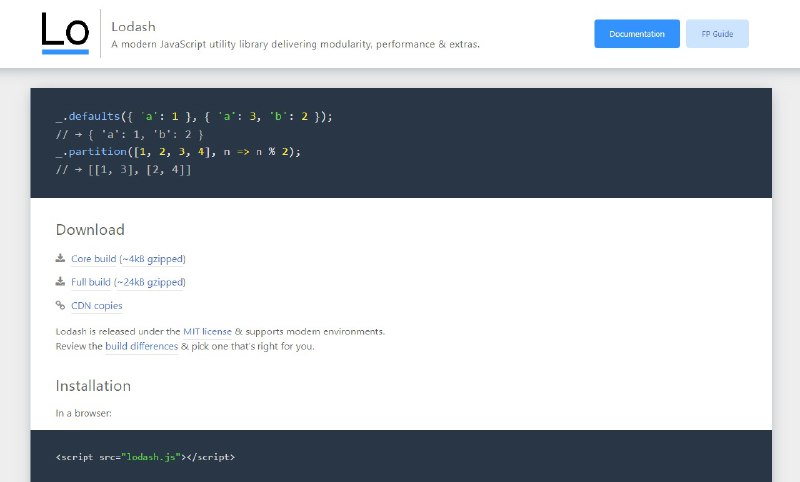Open the FP Guide button
800x482 pixels.
pos(717,34)
